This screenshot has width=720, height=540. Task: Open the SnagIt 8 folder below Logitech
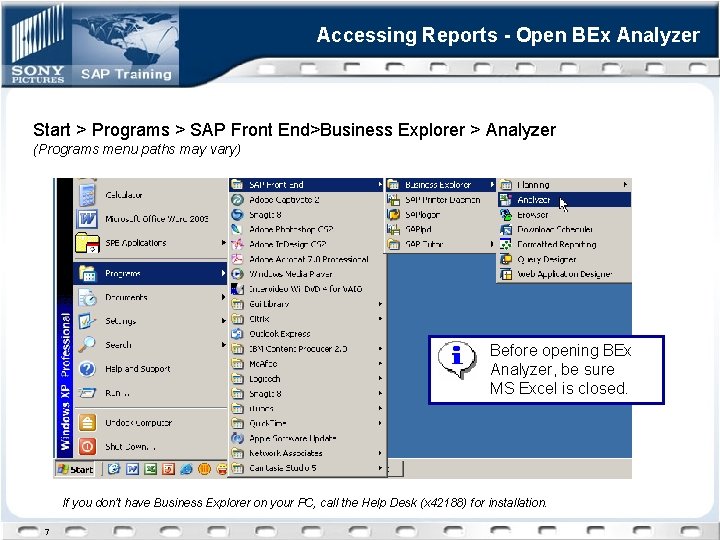coord(307,394)
